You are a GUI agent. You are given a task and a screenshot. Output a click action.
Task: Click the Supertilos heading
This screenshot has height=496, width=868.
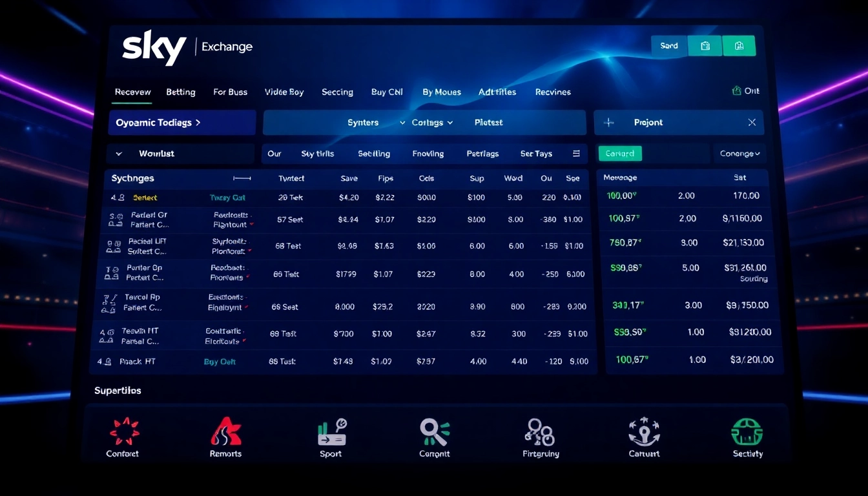118,391
